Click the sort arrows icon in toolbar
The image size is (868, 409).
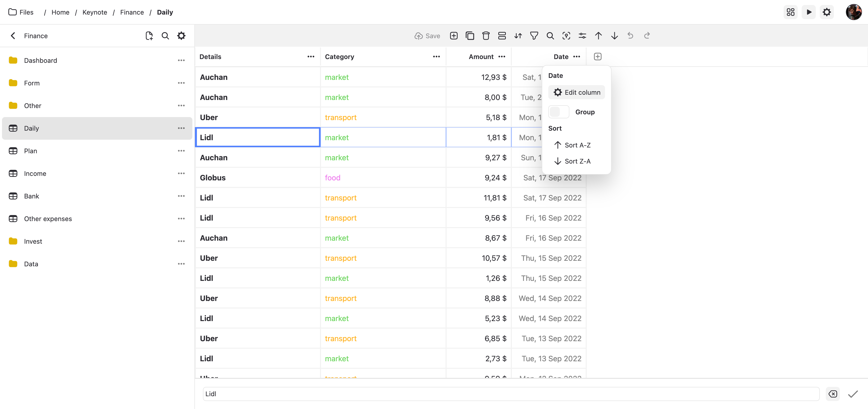pos(518,36)
